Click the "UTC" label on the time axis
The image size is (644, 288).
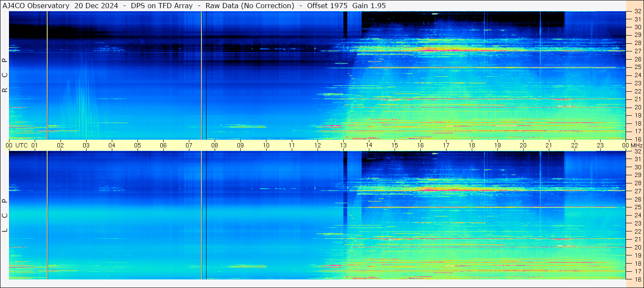coord(22,145)
